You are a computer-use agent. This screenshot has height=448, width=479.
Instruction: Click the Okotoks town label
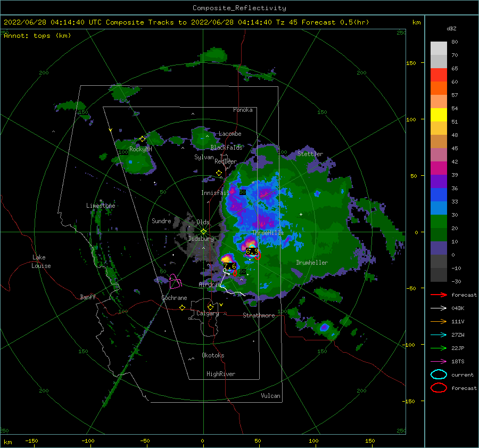(x=213, y=355)
